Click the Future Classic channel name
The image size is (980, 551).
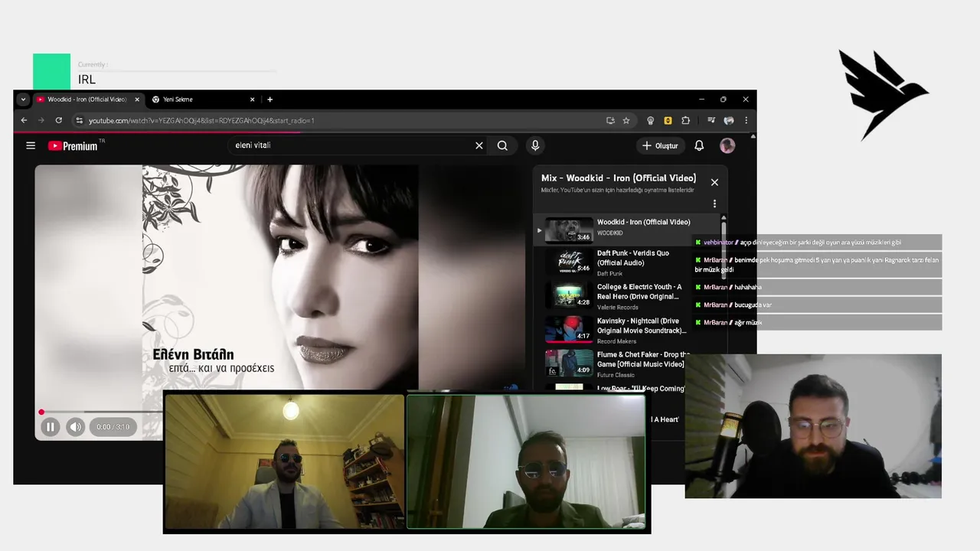616,375
